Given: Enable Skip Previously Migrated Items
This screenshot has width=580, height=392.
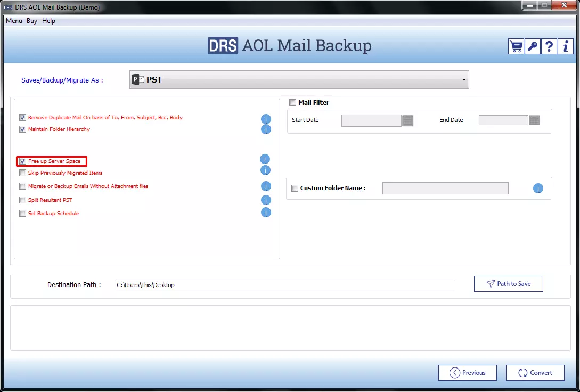Looking at the screenshot, I should [x=22, y=173].
